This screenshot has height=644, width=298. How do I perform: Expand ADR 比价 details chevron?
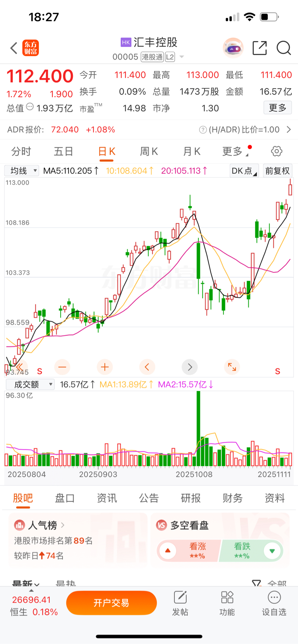coord(289,130)
